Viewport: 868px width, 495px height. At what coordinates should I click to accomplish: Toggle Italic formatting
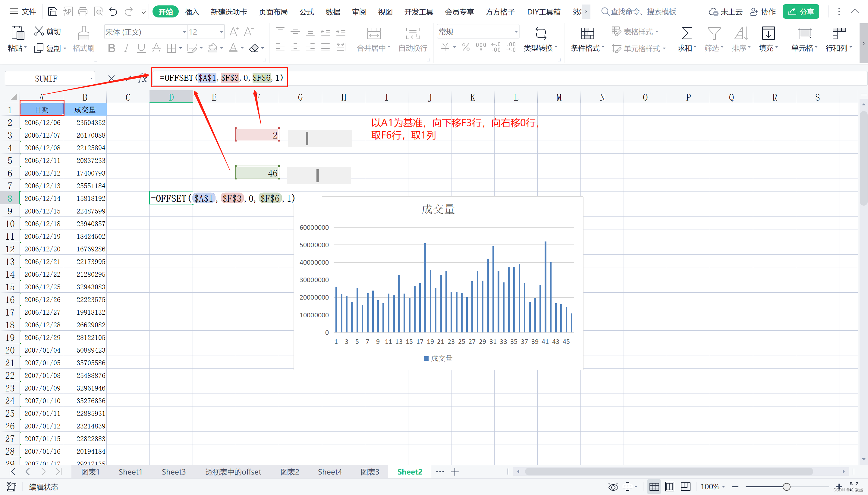pos(126,48)
